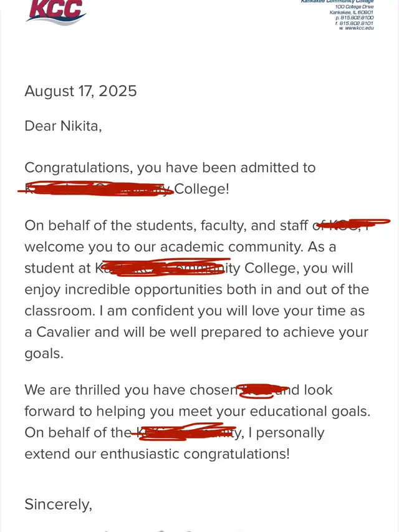Click the 'Sincerely,' closing line

coord(58,504)
